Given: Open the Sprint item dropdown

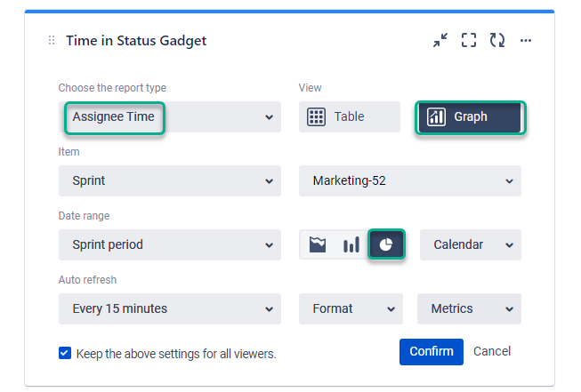Looking at the screenshot, I should (170, 181).
